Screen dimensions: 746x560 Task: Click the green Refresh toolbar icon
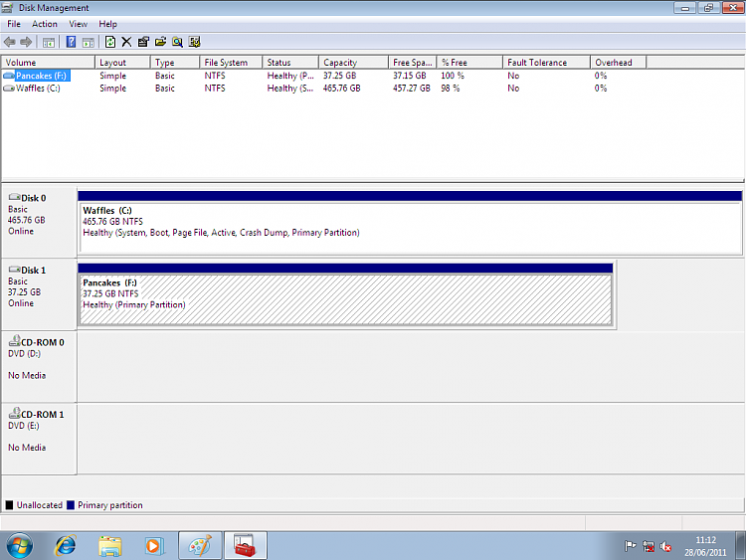click(x=109, y=42)
